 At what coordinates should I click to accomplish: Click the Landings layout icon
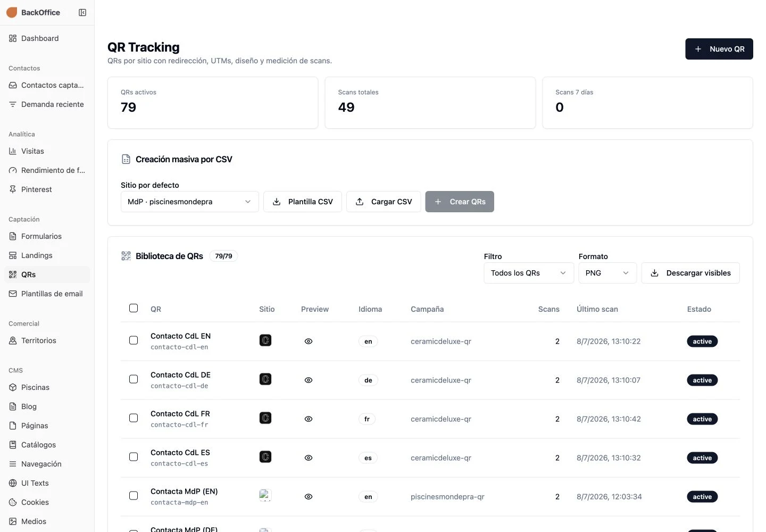point(13,255)
